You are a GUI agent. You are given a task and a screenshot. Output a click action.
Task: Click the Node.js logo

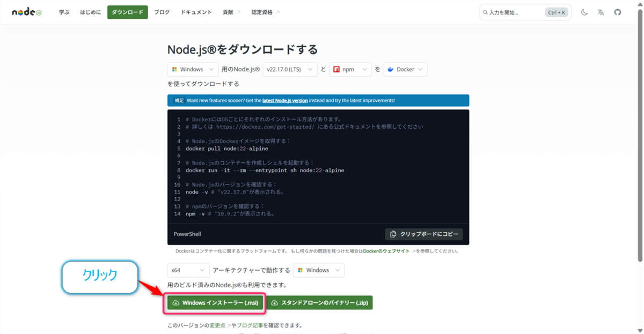click(x=26, y=12)
